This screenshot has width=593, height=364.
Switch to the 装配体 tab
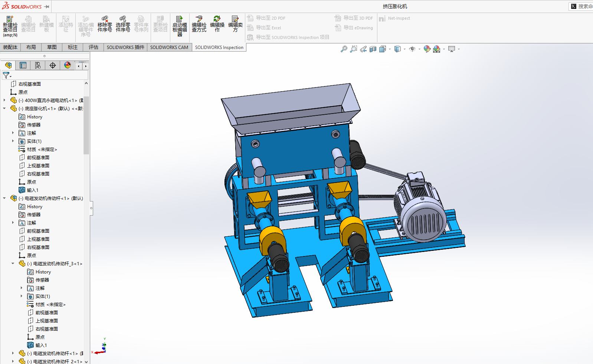[x=10, y=47]
